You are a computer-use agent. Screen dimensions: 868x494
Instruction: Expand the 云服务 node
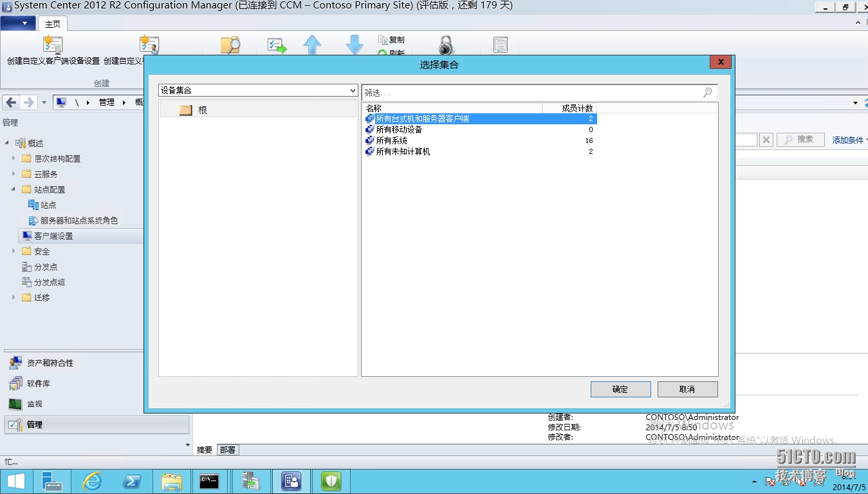point(14,174)
